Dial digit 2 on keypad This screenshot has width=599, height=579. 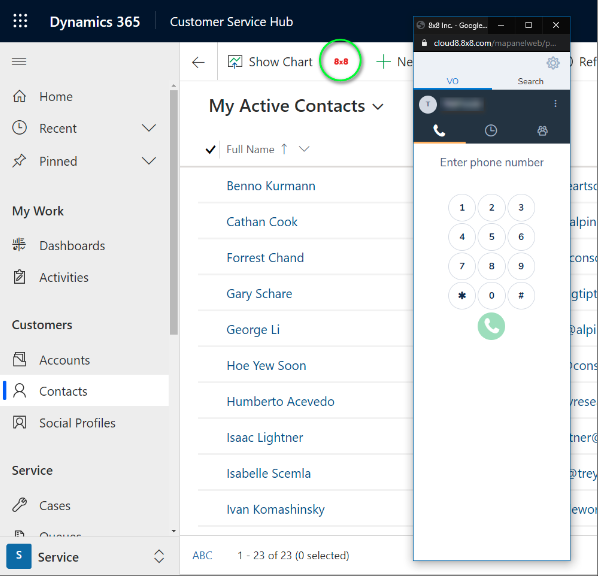492,207
